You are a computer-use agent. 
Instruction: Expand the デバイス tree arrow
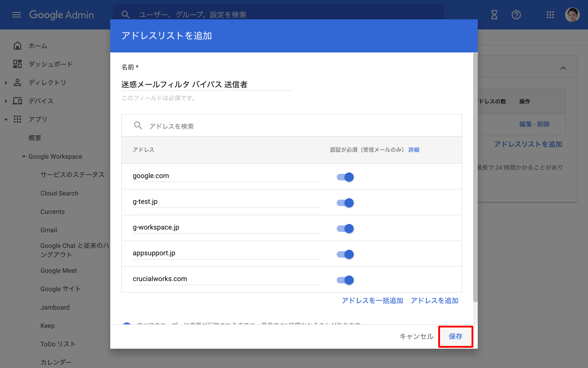point(6,101)
